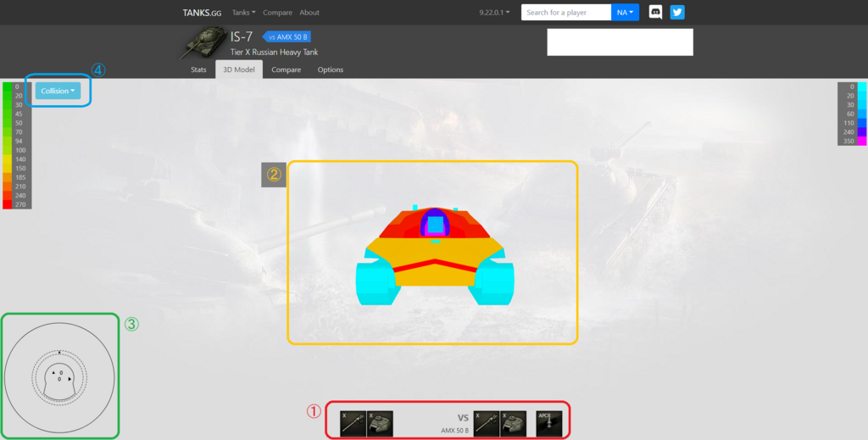This screenshot has height=440, width=868.
Task: Select the 3D Model tab
Action: [x=239, y=70]
